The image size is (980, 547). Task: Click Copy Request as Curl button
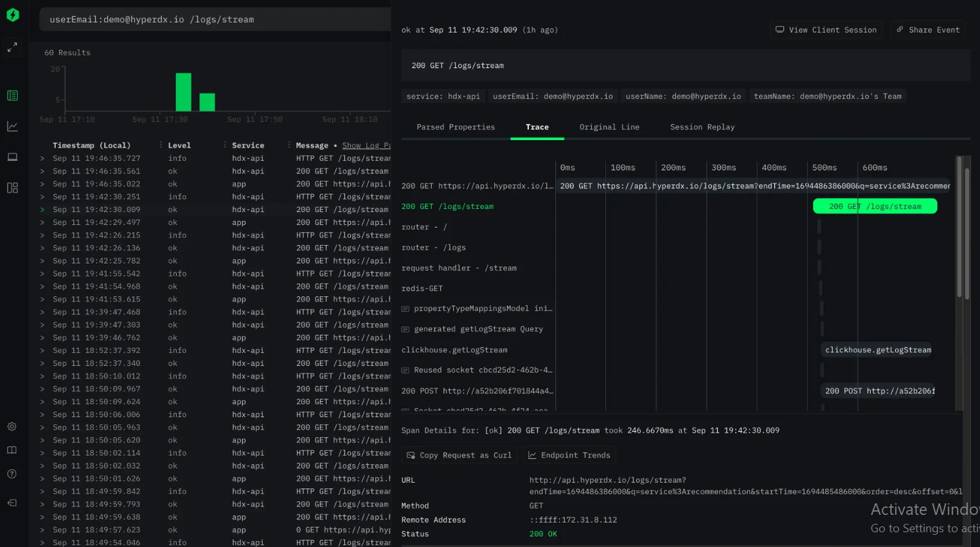459,455
